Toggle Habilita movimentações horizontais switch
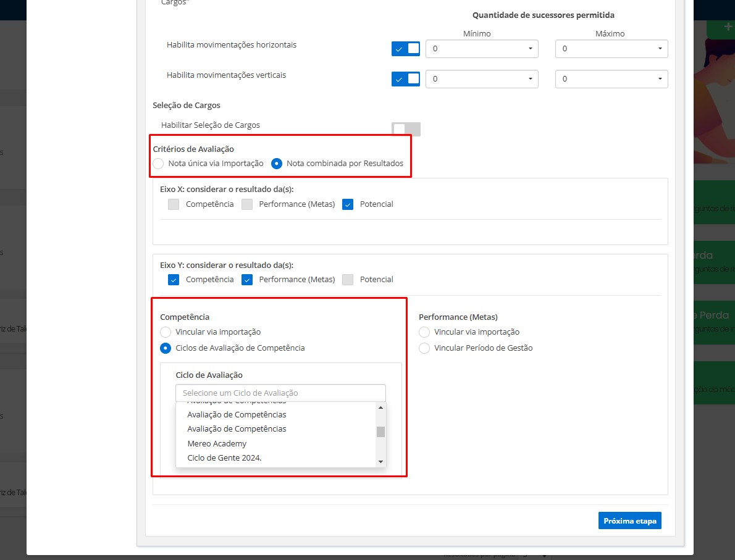Image resolution: width=735 pixels, height=560 pixels. [x=405, y=49]
